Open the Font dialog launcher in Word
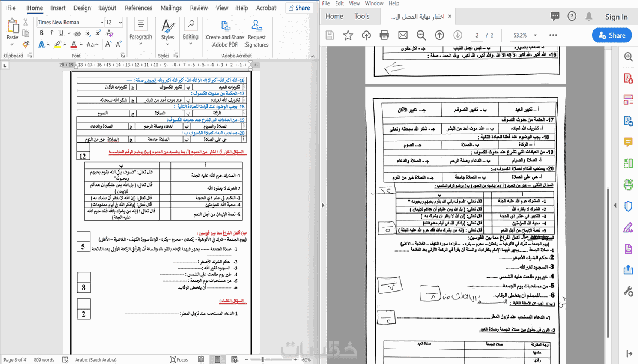 [x=123, y=56]
